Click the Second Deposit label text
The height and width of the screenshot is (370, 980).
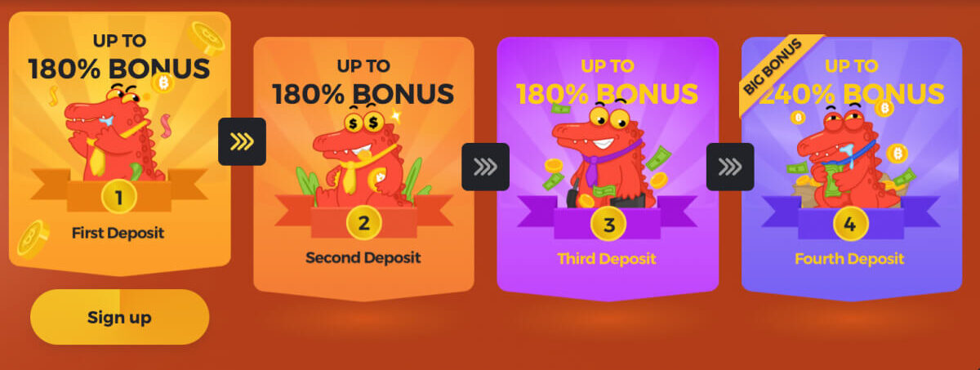pyautogui.click(x=363, y=258)
